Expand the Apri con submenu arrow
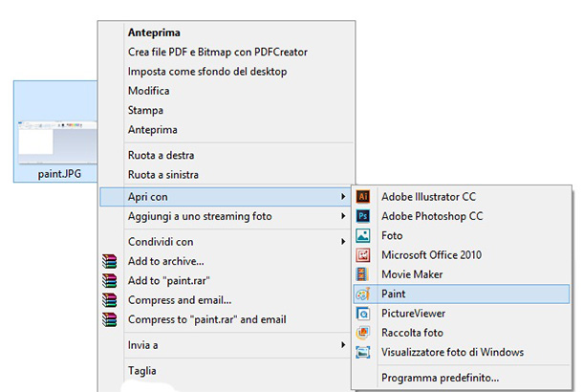Screen dimensions: 583x392 pos(343,197)
